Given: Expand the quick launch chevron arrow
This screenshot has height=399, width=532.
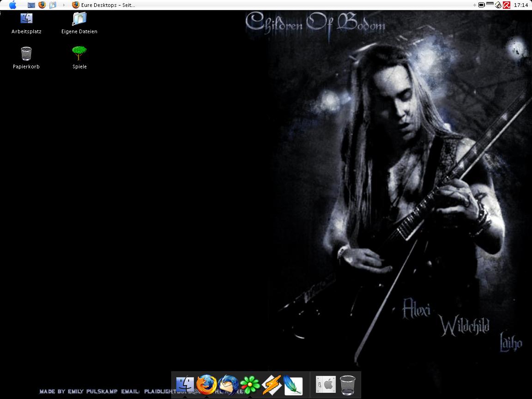Looking at the screenshot, I should pyautogui.click(x=64, y=5).
